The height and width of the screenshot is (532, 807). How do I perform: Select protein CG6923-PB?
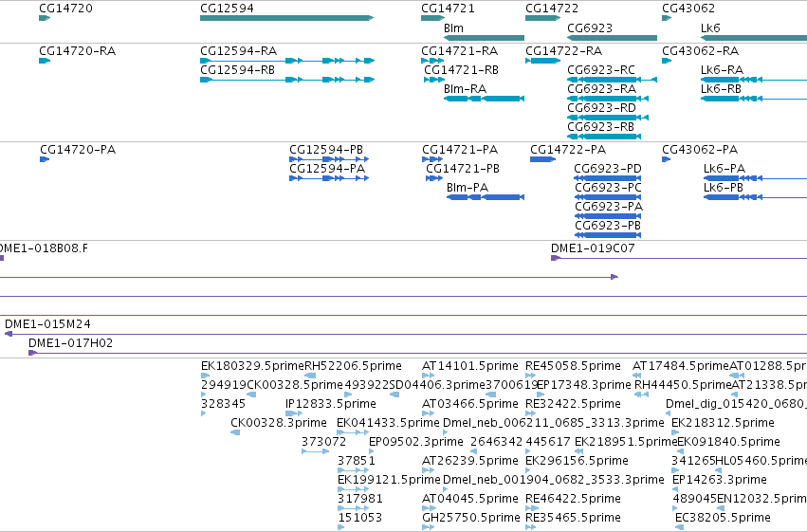608,235
